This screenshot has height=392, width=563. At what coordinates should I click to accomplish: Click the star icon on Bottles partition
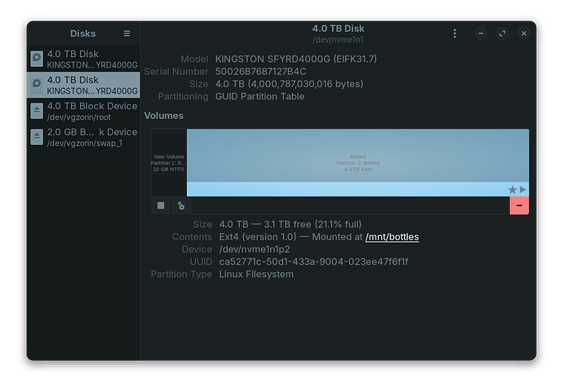pos(512,189)
